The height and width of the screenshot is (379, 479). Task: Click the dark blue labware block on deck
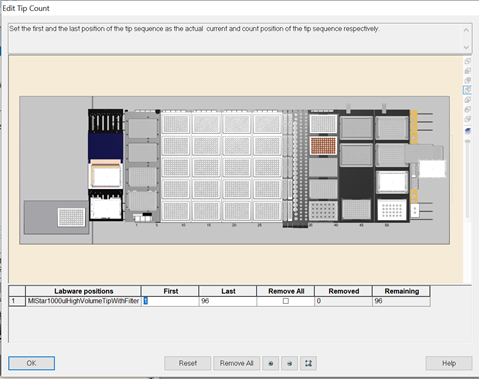(105, 146)
